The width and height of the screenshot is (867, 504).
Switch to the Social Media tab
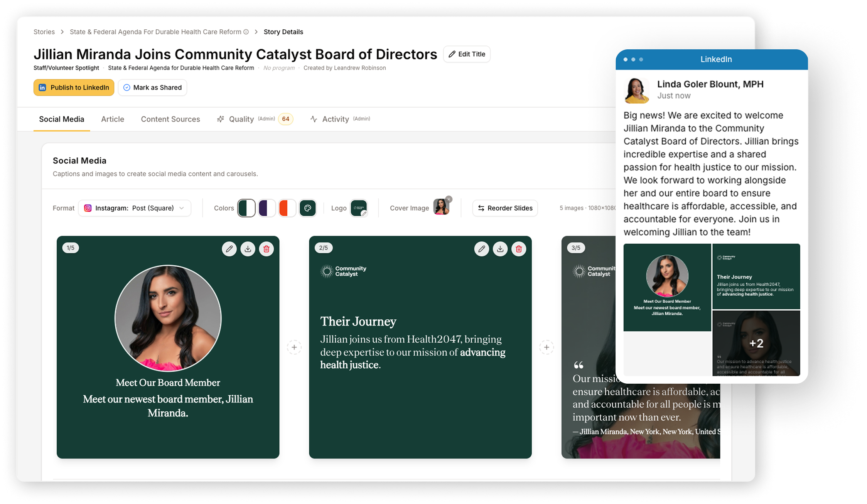(x=62, y=119)
